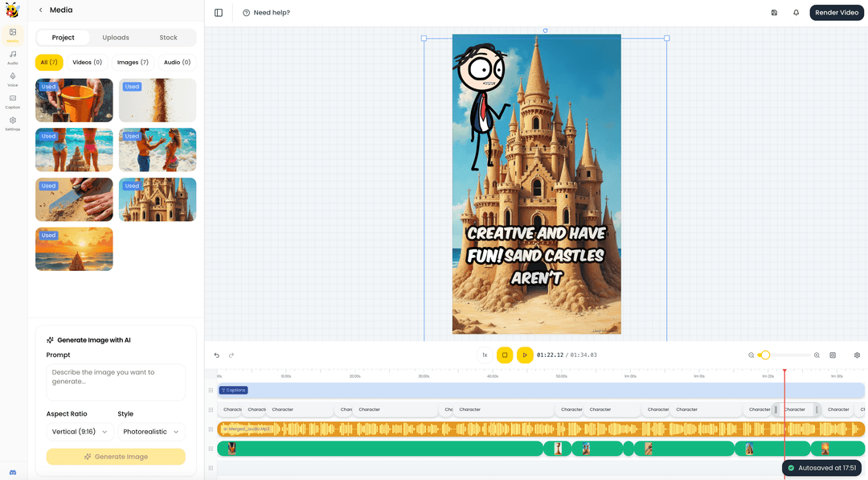Filter media by Audio (0)
This screenshot has width=868, height=480.
177,63
